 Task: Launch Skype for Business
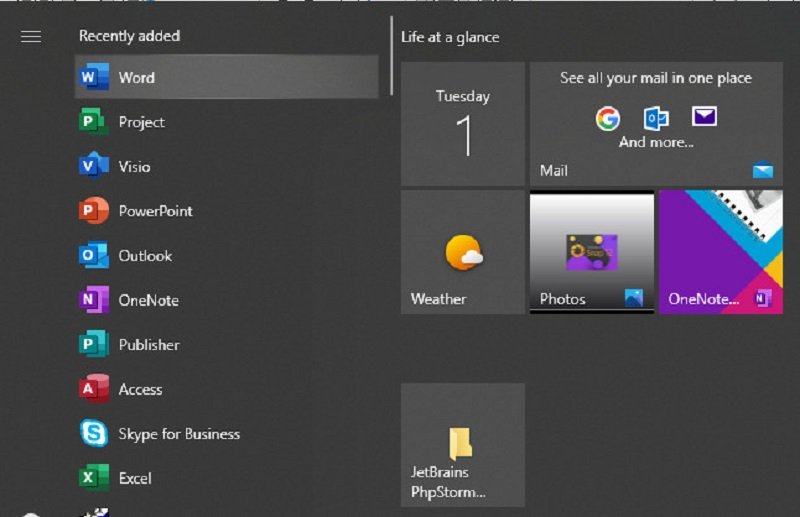coord(179,434)
